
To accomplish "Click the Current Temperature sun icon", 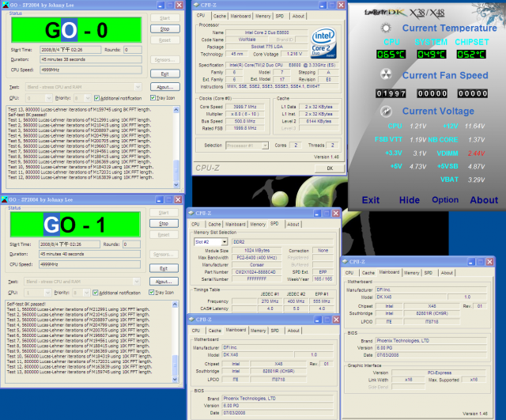I will [x=386, y=28].
